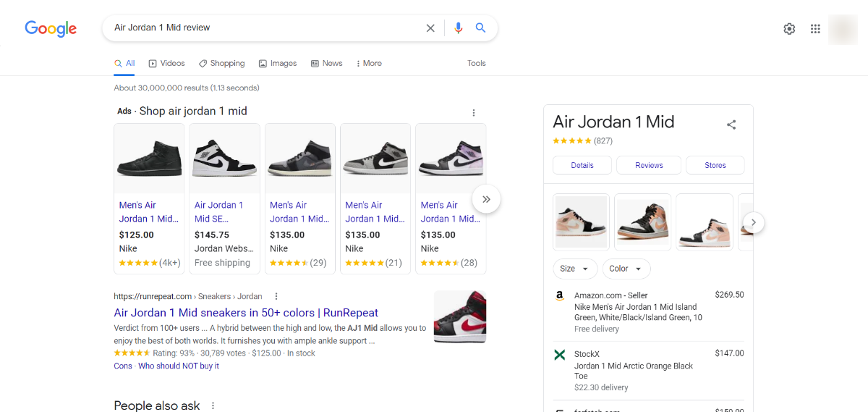Switch to the News tab

pyautogui.click(x=326, y=64)
